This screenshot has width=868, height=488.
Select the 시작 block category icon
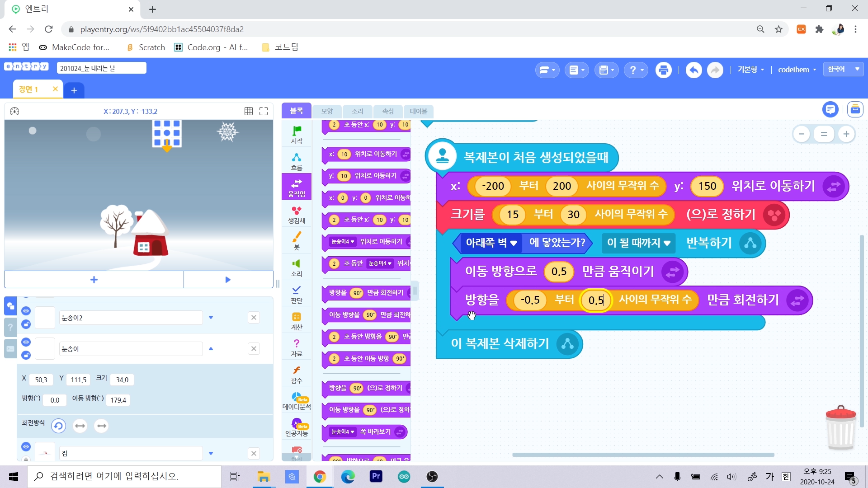point(297,134)
